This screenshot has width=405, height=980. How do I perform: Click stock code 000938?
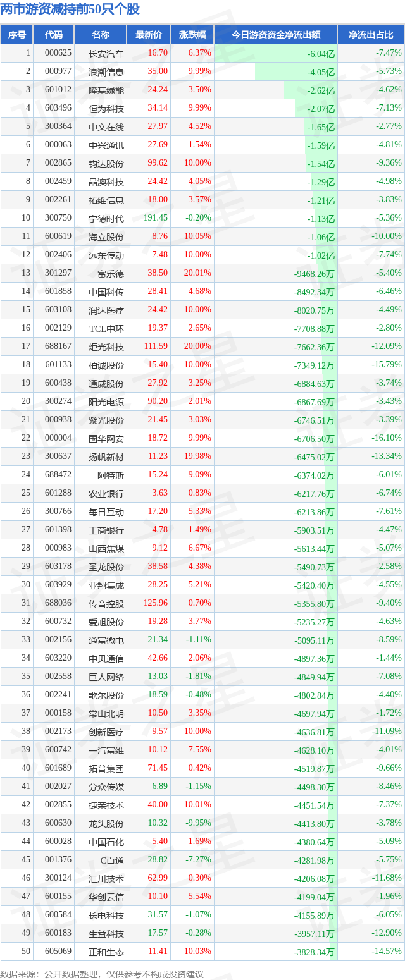click(58, 420)
